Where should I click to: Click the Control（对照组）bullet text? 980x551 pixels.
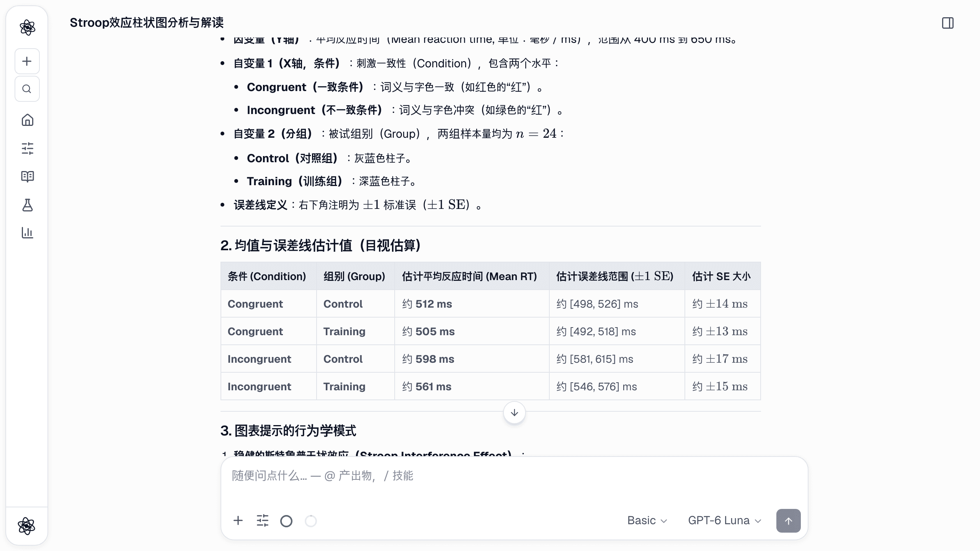pyautogui.click(x=329, y=158)
